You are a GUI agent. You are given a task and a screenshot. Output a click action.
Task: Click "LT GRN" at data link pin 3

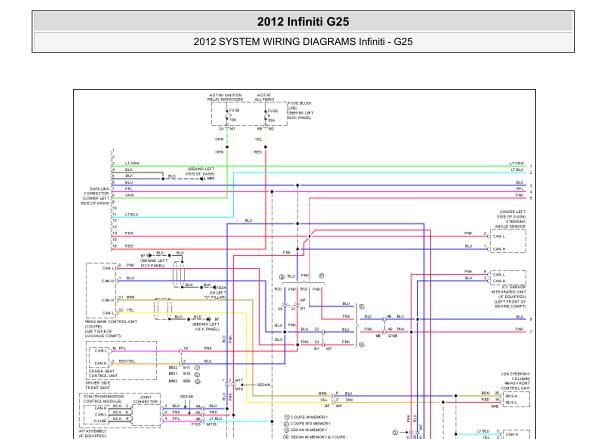[x=132, y=163]
